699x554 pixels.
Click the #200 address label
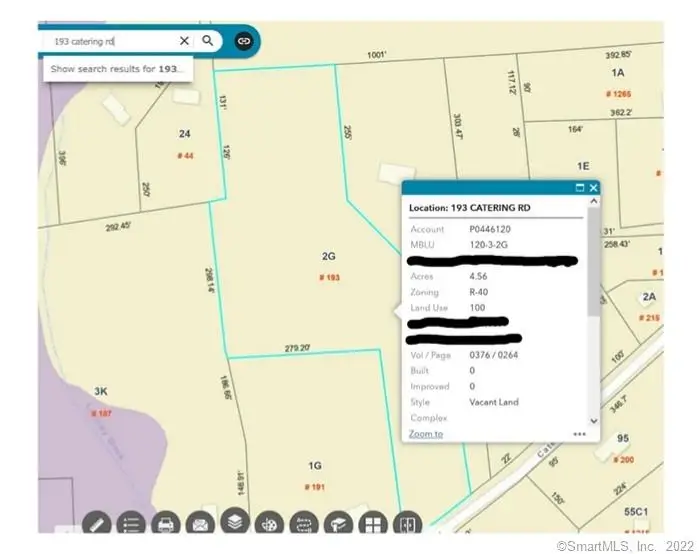click(x=623, y=460)
